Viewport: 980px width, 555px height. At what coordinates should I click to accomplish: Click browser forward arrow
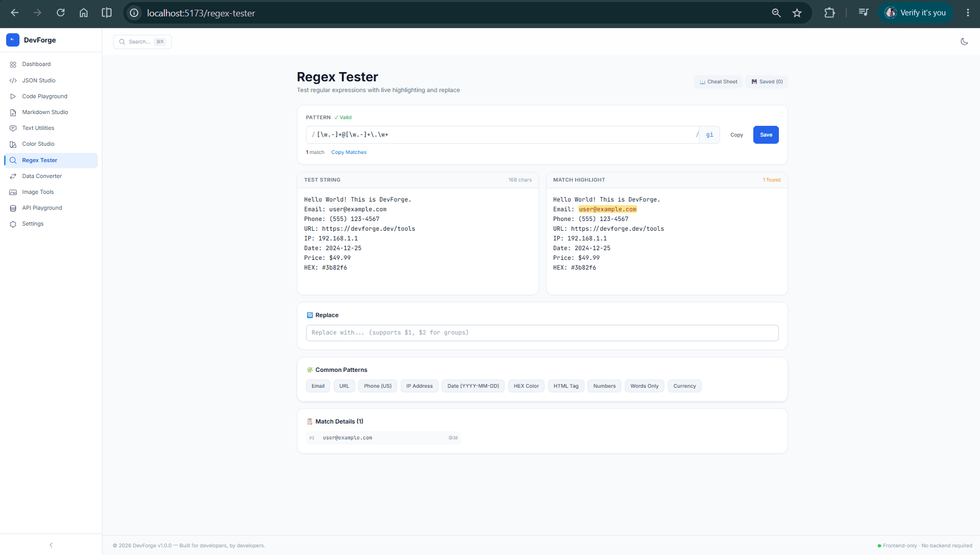pos(37,13)
